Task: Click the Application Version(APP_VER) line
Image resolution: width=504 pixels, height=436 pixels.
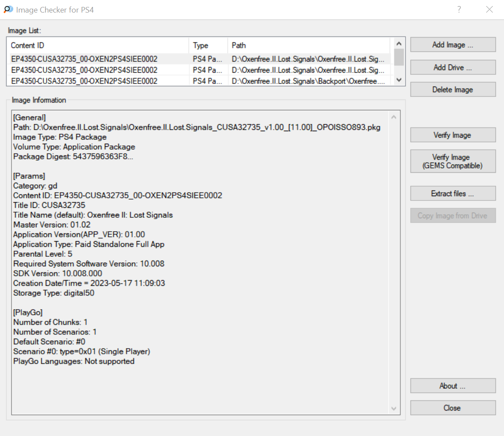Action: (x=79, y=234)
